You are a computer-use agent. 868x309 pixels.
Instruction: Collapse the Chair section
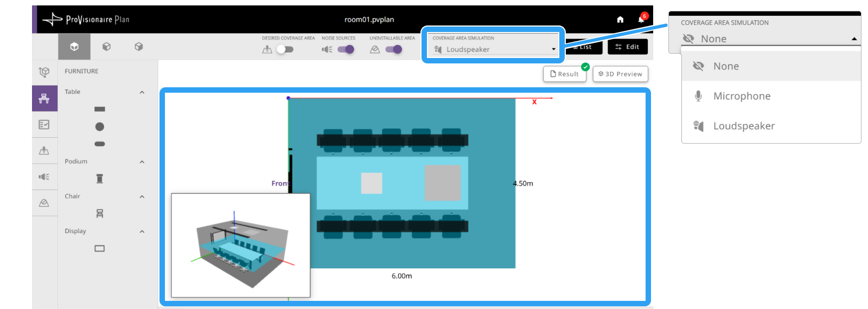click(142, 196)
